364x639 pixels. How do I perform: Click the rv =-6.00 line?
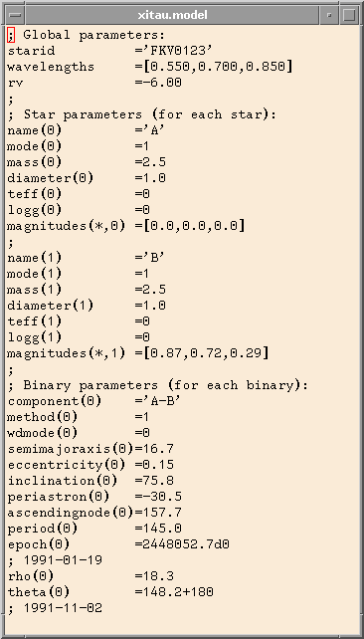click(94, 83)
